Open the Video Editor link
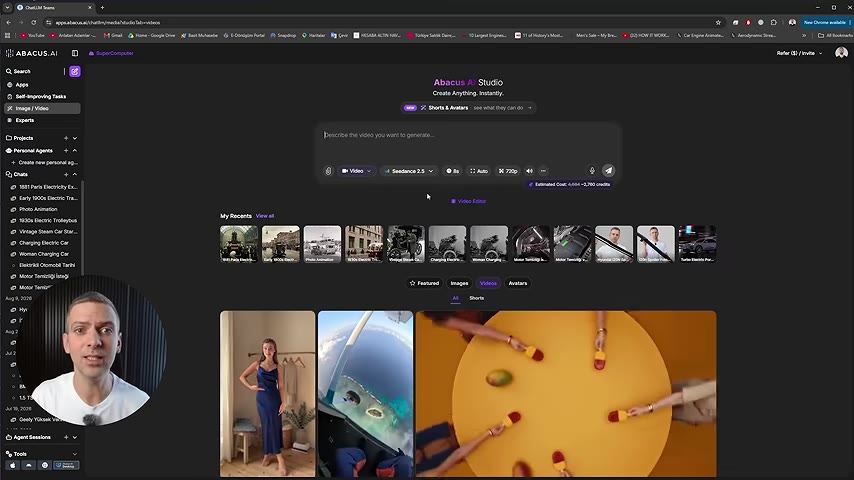 [x=468, y=201]
